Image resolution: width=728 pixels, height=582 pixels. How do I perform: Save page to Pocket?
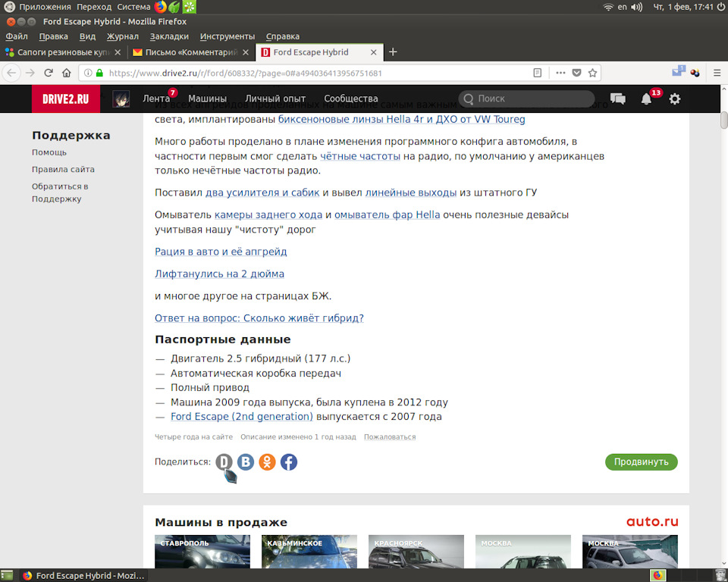(x=576, y=73)
